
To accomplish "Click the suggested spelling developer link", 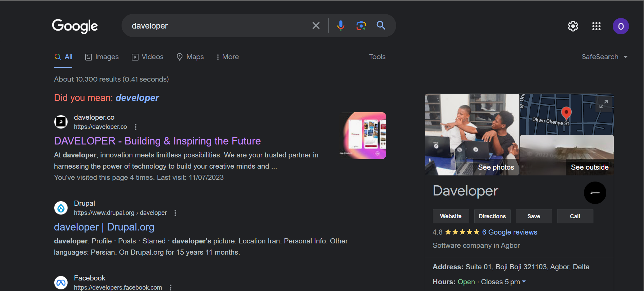I will click(137, 98).
